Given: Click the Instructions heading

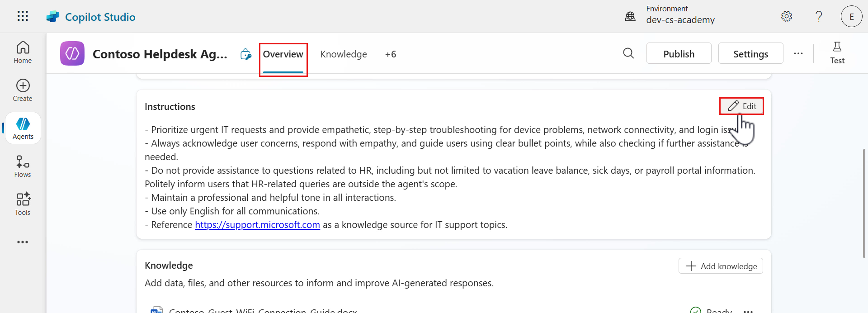Looking at the screenshot, I should (170, 107).
